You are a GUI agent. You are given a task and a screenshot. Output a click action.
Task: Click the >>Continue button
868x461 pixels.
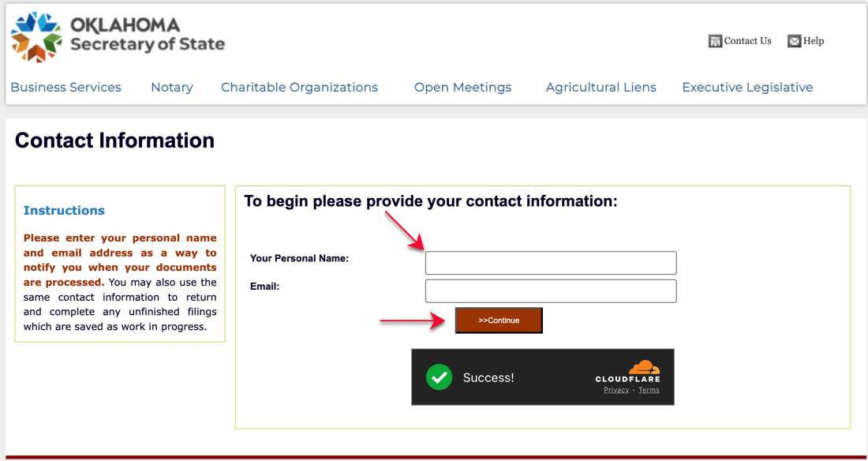pyautogui.click(x=499, y=320)
